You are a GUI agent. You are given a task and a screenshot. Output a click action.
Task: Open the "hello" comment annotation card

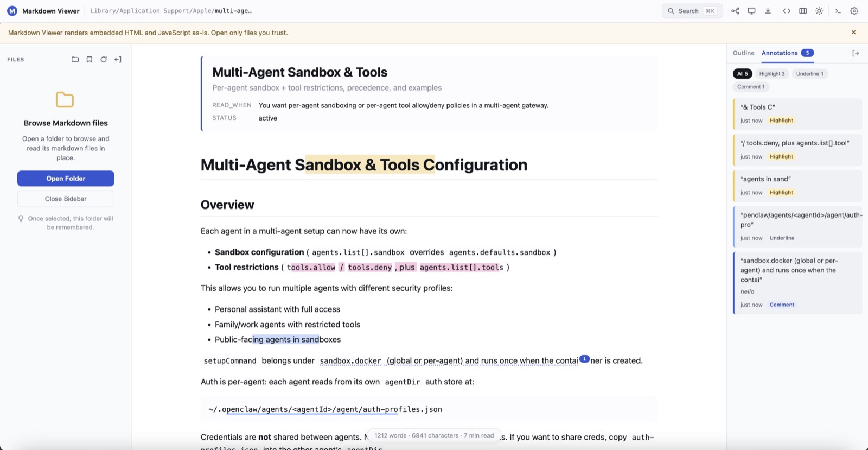coord(797,282)
